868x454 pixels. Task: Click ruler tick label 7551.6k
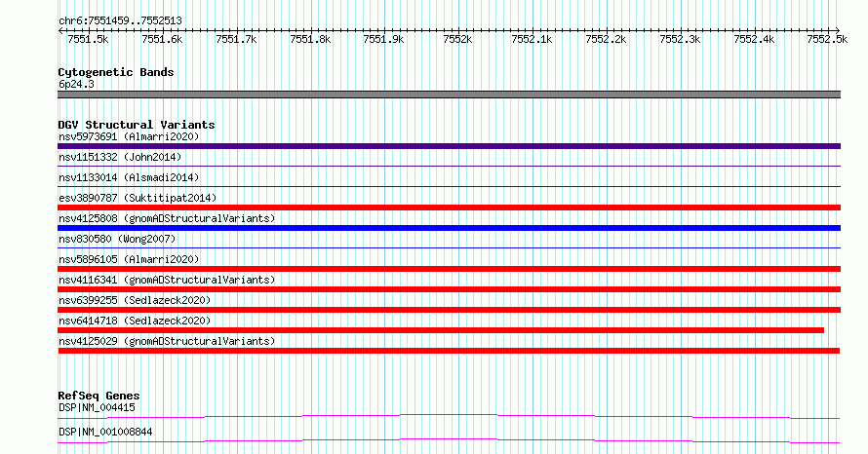coord(162,39)
